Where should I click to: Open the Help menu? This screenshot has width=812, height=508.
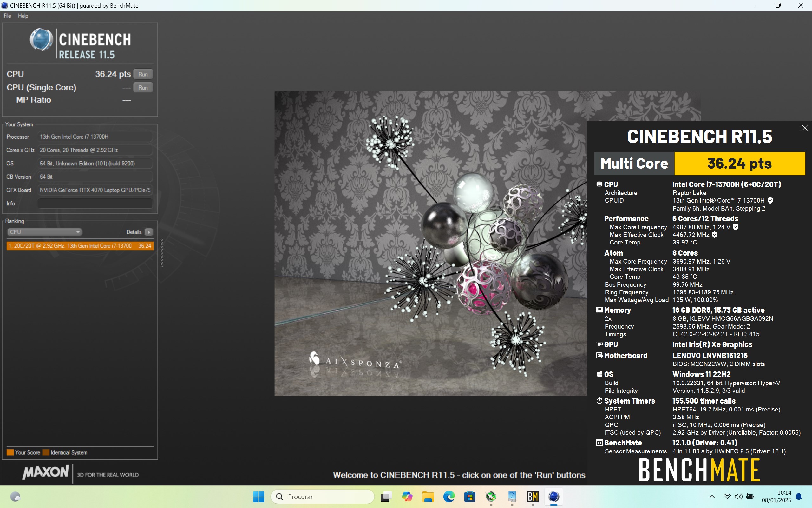point(23,16)
